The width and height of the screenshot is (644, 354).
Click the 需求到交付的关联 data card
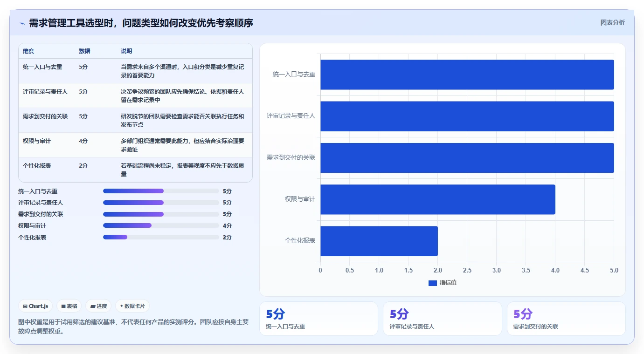(x=566, y=319)
